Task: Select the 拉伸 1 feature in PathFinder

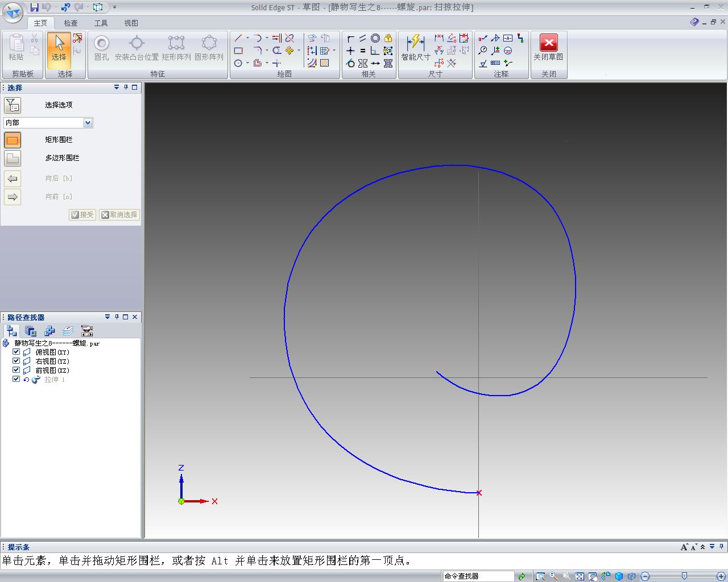Action: pos(55,379)
